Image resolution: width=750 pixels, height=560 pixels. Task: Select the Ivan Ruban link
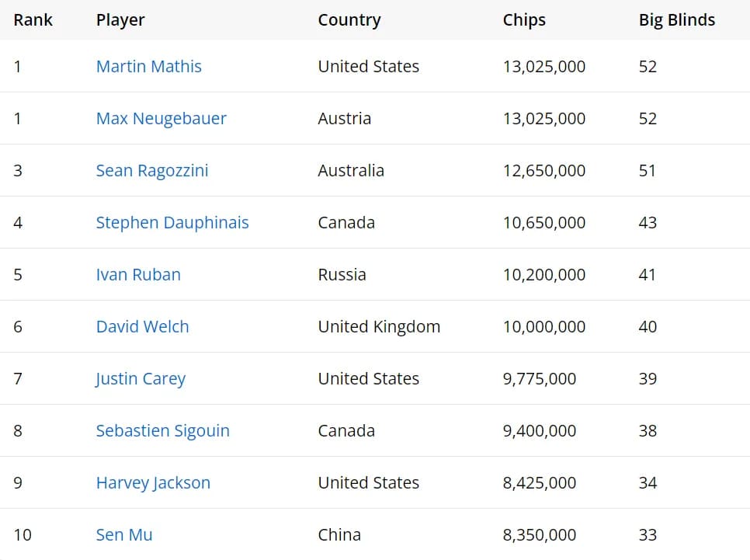137,275
